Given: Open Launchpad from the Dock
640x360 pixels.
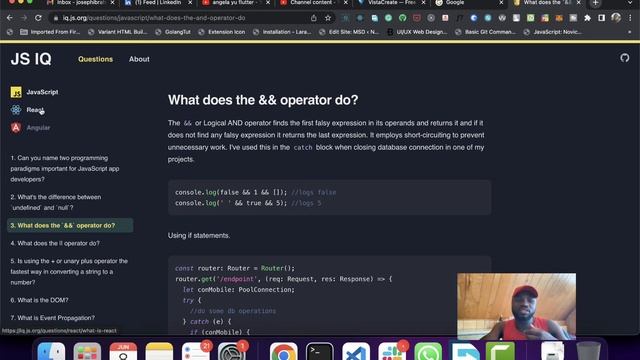Looking at the screenshot, I should pos(87,352).
